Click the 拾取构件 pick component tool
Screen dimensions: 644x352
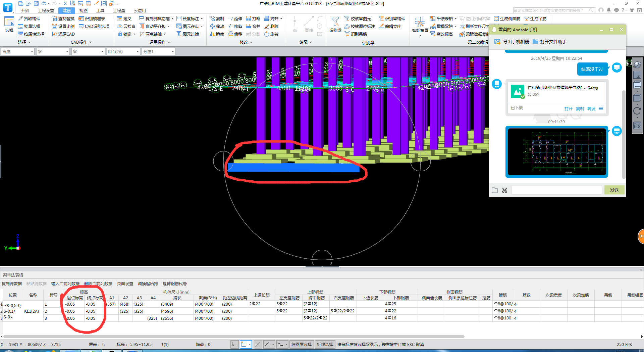point(29,18)
